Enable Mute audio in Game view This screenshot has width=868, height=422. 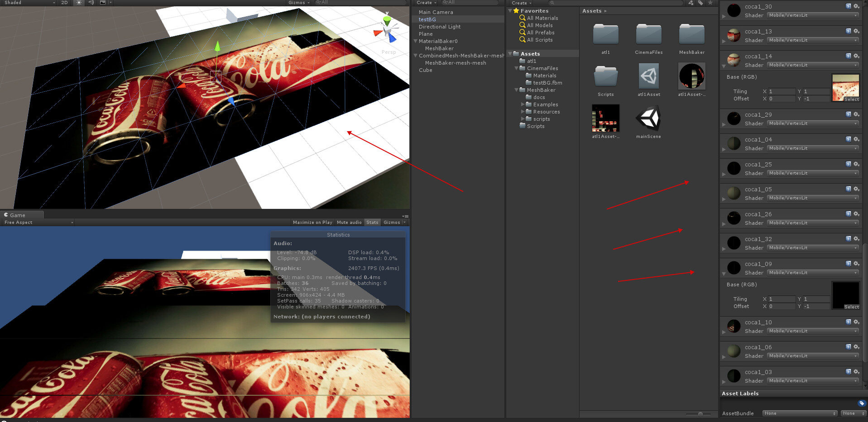coord(349,222)
